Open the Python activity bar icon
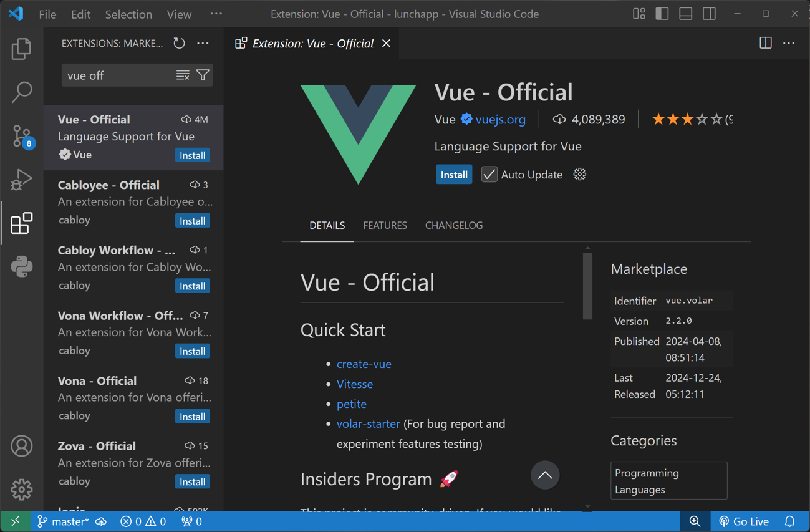The width and height of the screenshot is (810, 532). point(22,267)
